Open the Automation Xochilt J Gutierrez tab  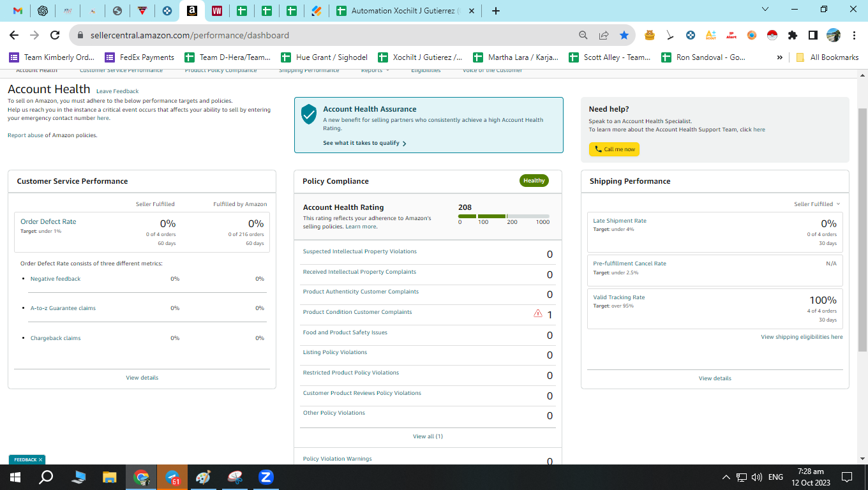click(399, 11)
